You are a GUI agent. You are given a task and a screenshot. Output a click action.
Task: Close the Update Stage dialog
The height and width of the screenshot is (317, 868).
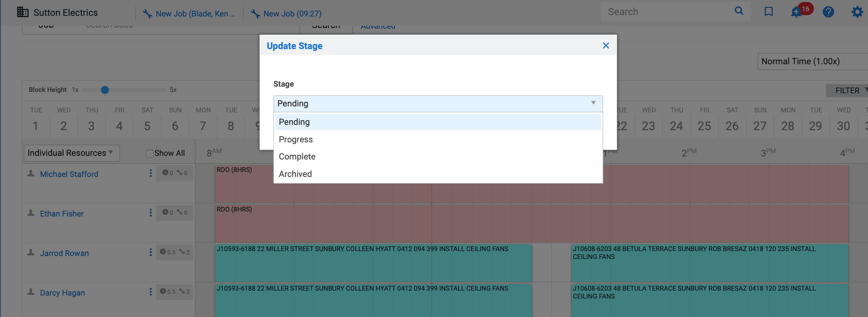tap(605, 45)
